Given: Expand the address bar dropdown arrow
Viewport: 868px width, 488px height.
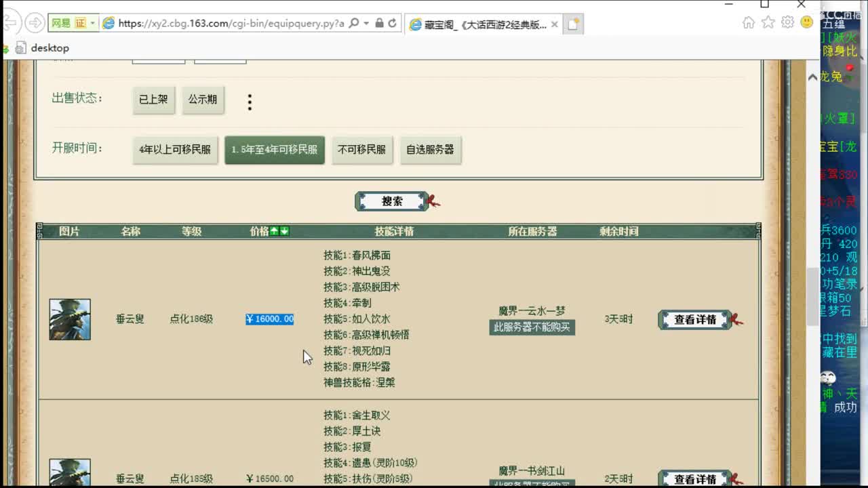Looking at the screenshot, I should coord(366,23).
